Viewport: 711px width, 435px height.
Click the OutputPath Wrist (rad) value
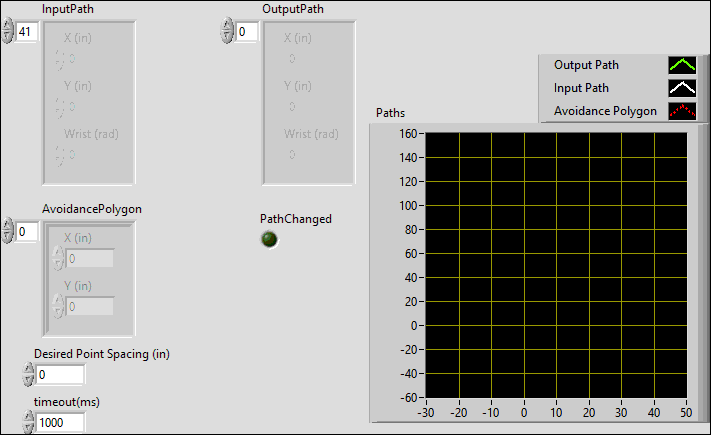[292, 155]
